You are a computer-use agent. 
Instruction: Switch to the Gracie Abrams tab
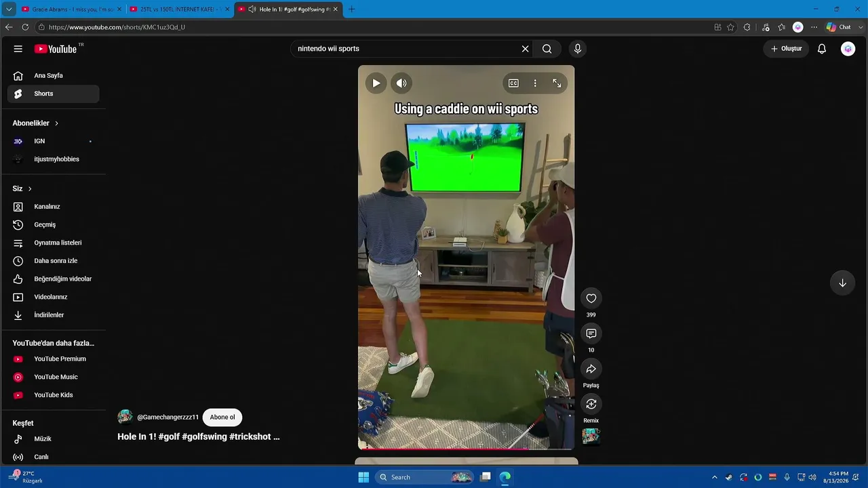tap(70, 9)
